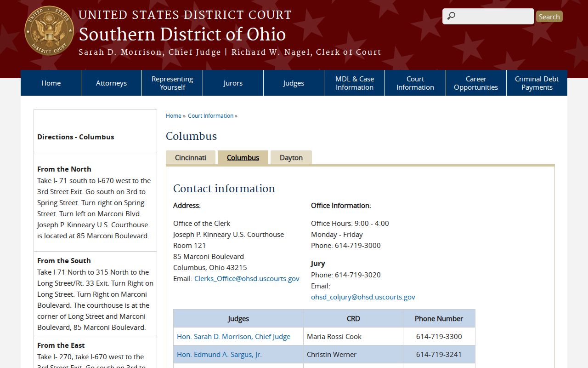The width and height of the screenshot is (588, 368).
Task: Click Clerks_Office email link
Action: (247, 278)
